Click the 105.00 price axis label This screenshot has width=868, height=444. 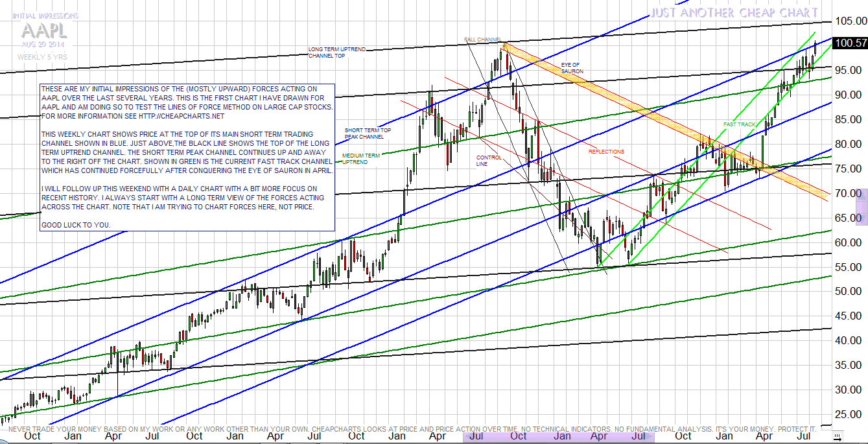pyautogui.click(x=850, y=21)
